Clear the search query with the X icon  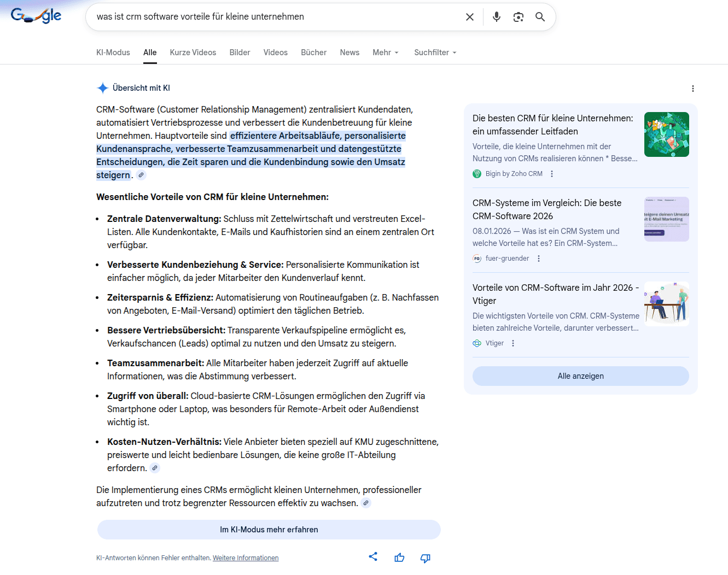(469, 17)
